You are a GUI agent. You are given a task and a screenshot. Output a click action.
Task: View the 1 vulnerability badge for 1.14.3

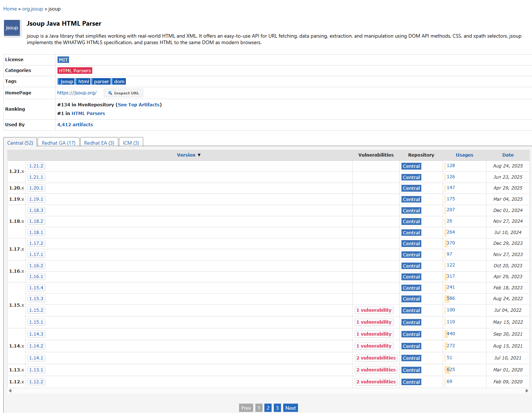[374, 334]
